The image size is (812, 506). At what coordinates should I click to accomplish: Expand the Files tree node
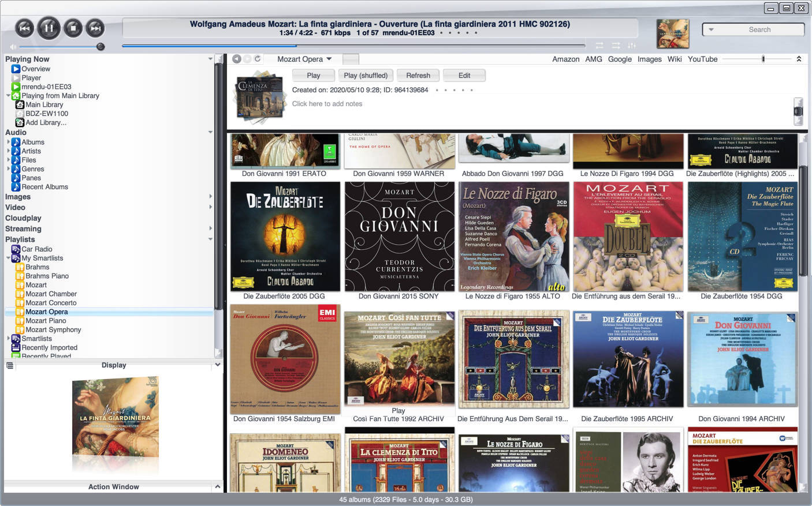8,160
